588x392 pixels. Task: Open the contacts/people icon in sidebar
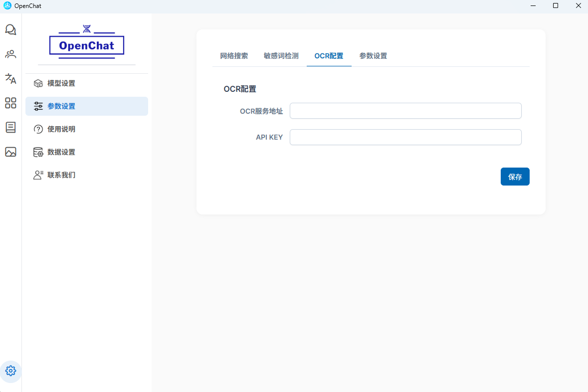coord(10,54)
